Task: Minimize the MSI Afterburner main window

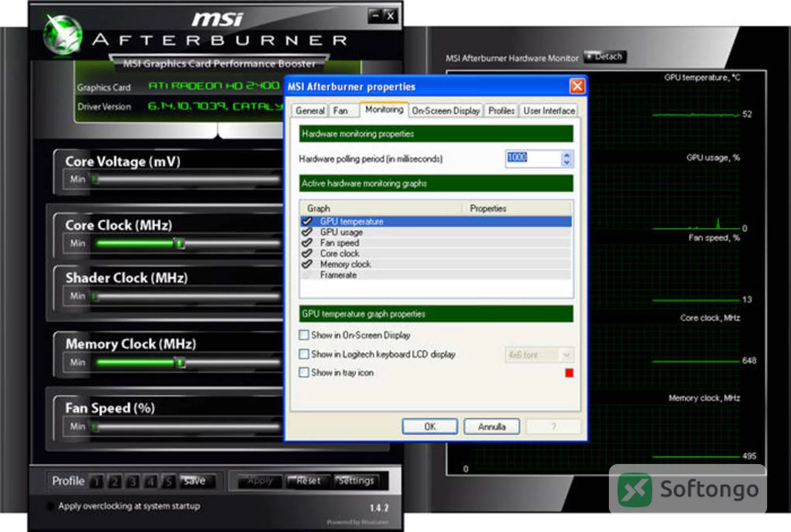Action: pyautogui.click(x=375, y=16)
